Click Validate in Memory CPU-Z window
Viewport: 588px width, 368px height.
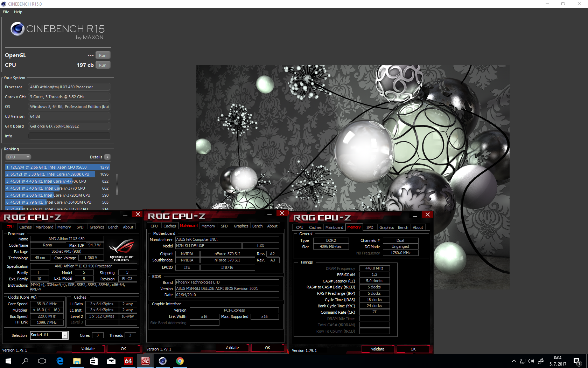[x=378, y=349]
